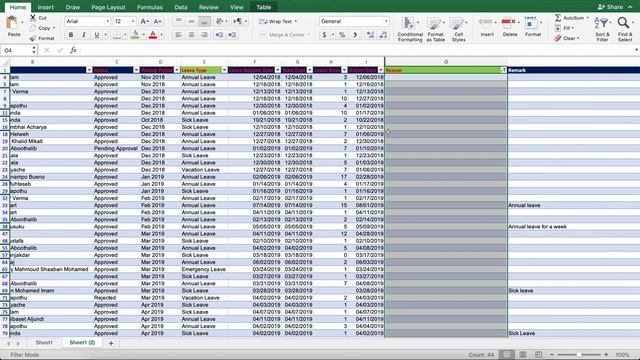Image resolution: width=640 pixels, height=360 pixels.
Task: Open Format as Table gallery
Action: coord(436,29)
